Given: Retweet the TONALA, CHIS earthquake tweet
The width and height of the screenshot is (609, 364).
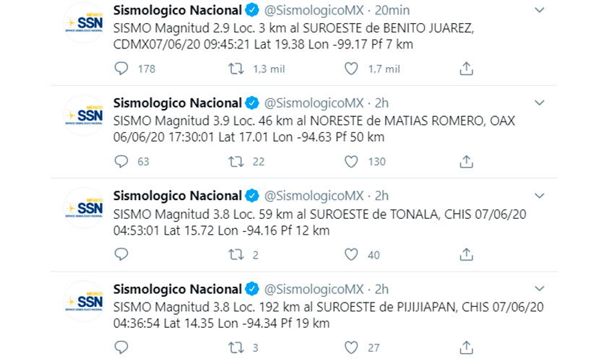Looking at the screenshot, I should [236, 254].
